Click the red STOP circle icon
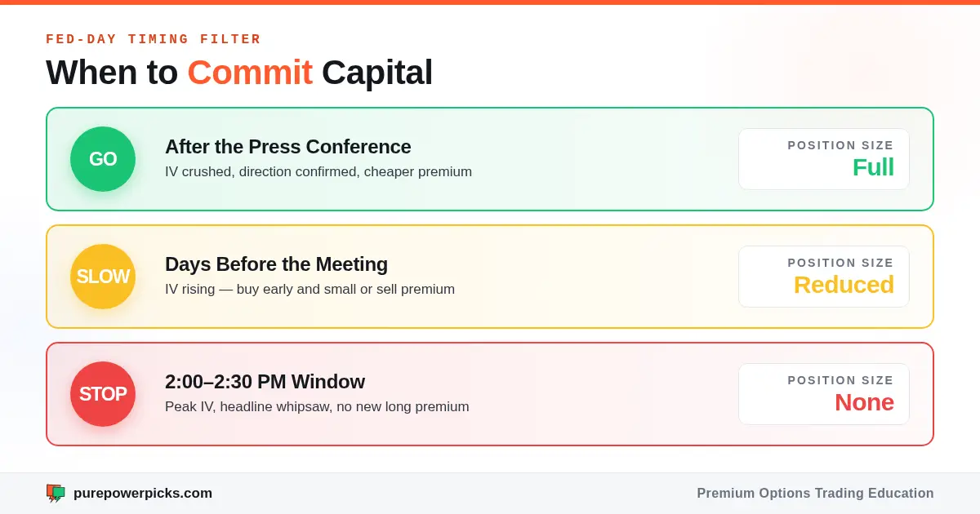This screenshot has height=514, width=980. point(103,394)
